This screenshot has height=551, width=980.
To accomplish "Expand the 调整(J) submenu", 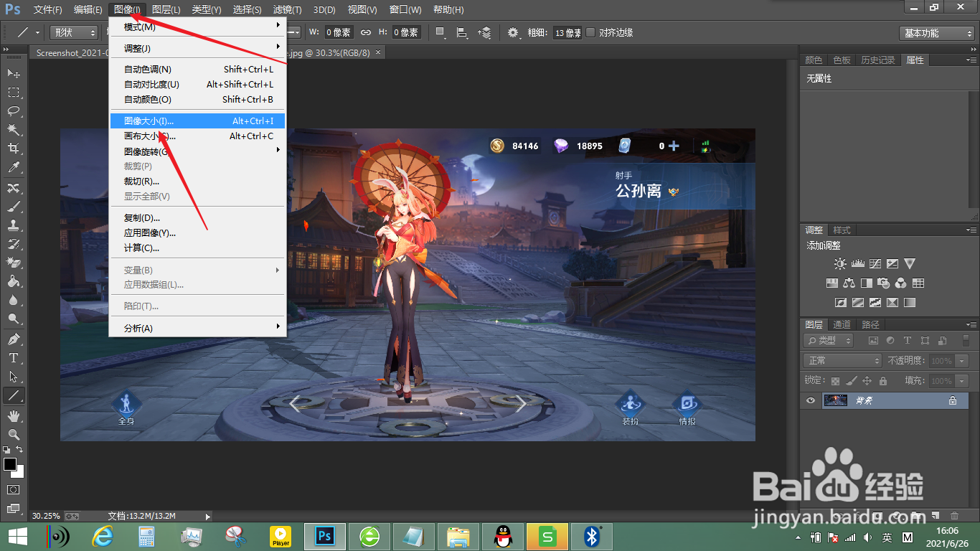I will click(197, 48).
